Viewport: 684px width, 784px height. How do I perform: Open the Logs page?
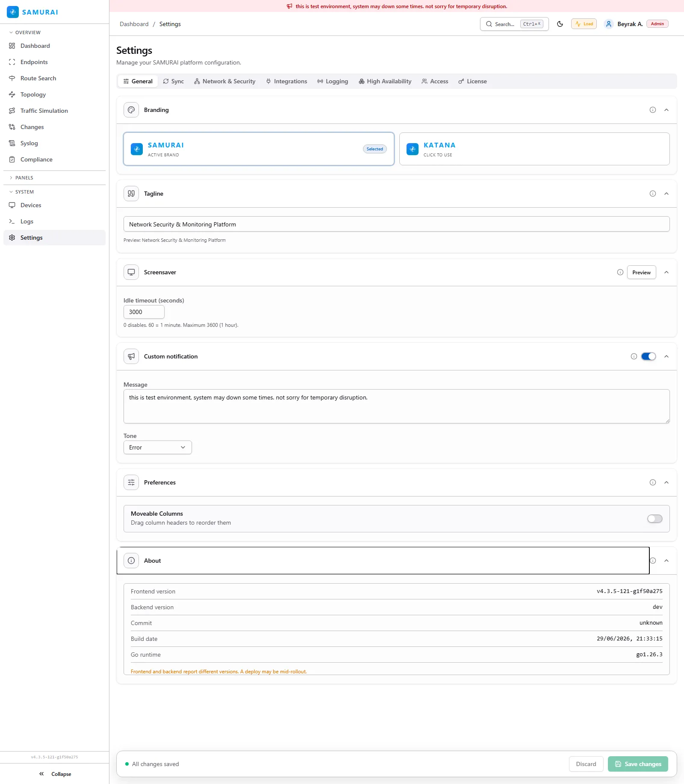[x=54, y=221]
